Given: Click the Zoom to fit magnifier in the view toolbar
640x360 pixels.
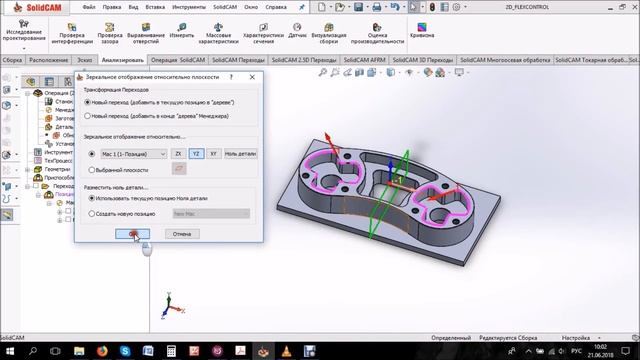Looking at the screenshot, I should point(323,73).
